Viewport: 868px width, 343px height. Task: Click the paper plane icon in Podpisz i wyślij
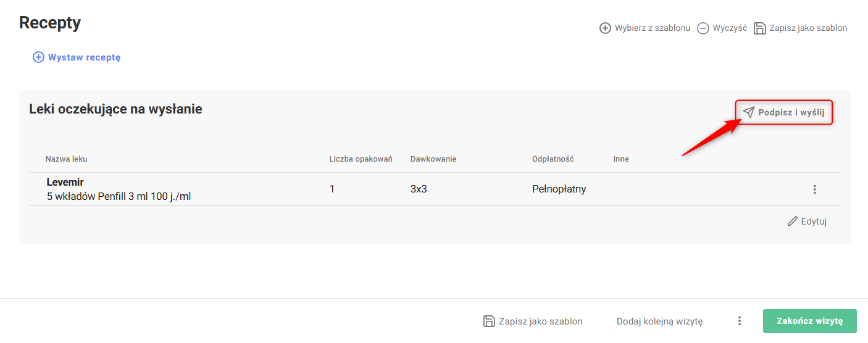(x=748, y=112)
